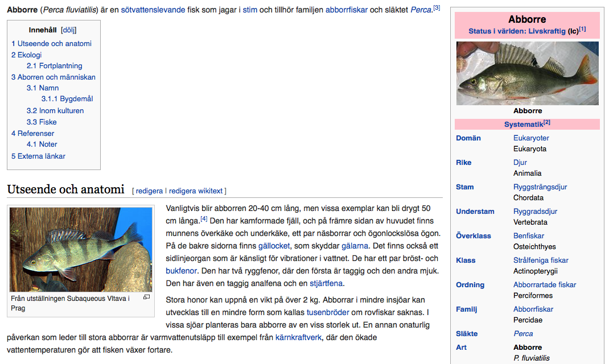Open the bukfenor link
The height and width of the screenshot is (364, 605).
pos(182,271)
